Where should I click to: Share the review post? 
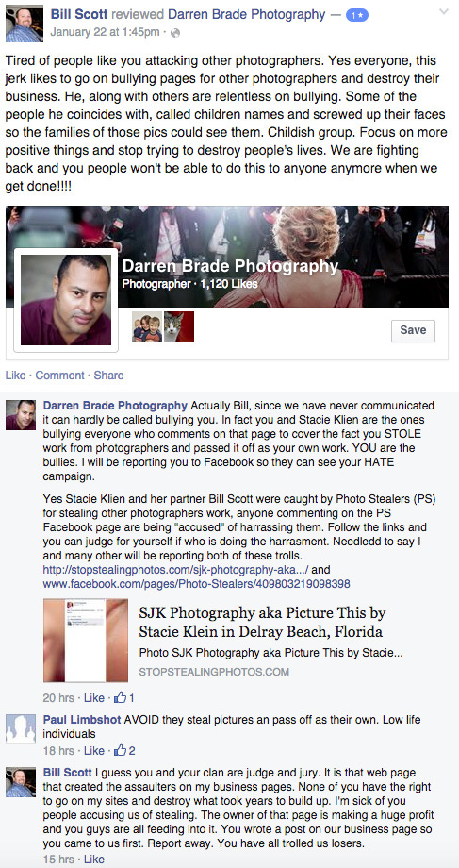(x=108, y=376)
